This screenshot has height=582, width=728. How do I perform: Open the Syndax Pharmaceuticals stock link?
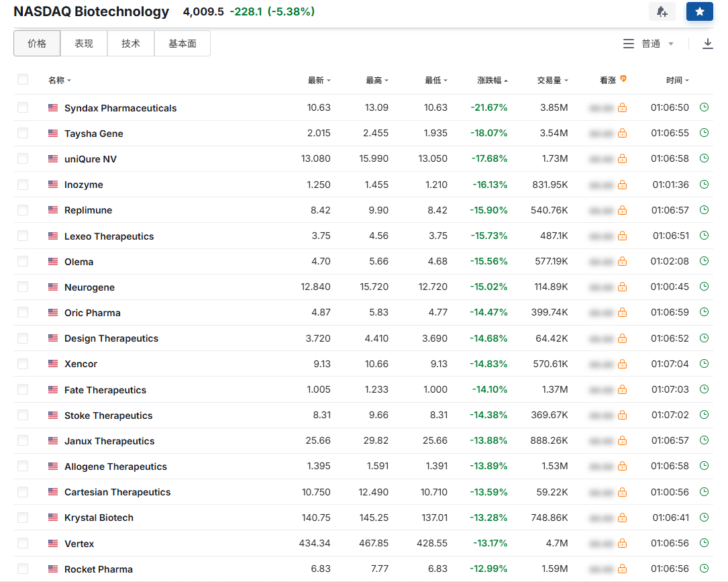point(120,108)
